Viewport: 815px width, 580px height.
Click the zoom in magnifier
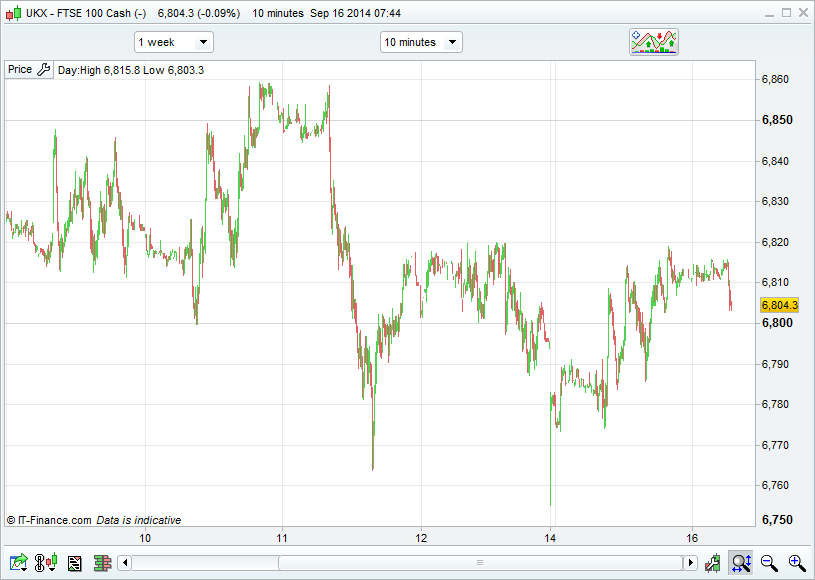click(x=796, y=563)
